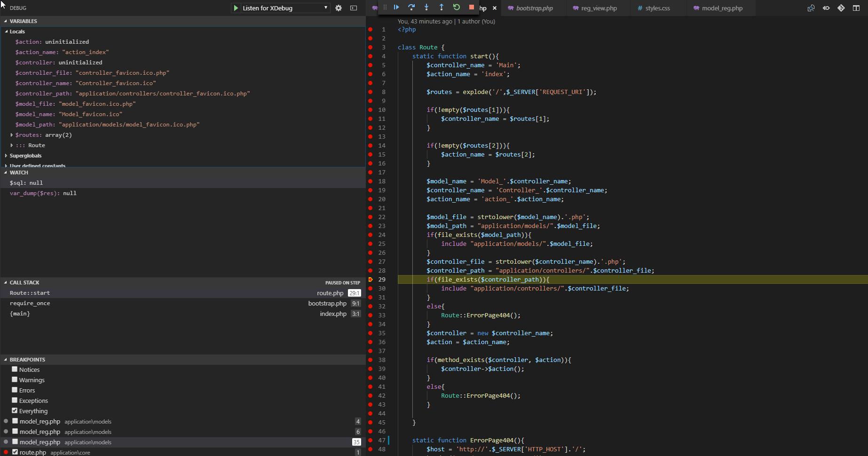The image size is (868, 456).
Task: Expand the ::: Route static node
Action: [x=12, y=145]
